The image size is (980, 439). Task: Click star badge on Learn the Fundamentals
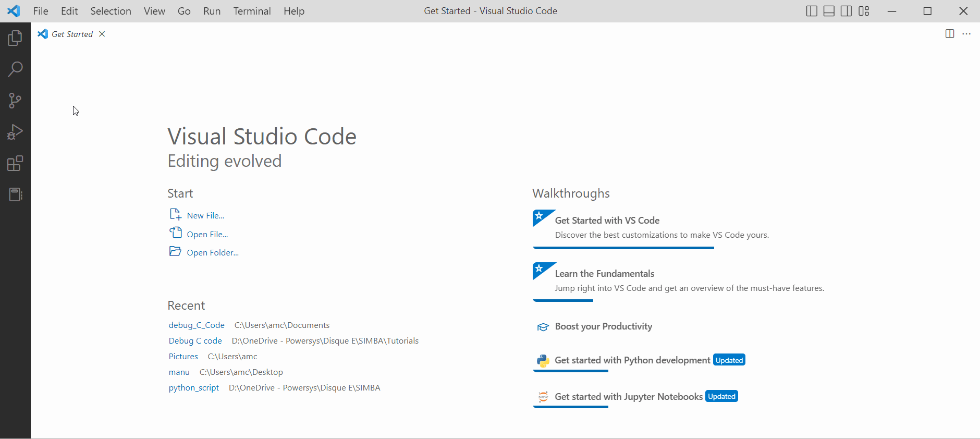(x=540, y=269)
